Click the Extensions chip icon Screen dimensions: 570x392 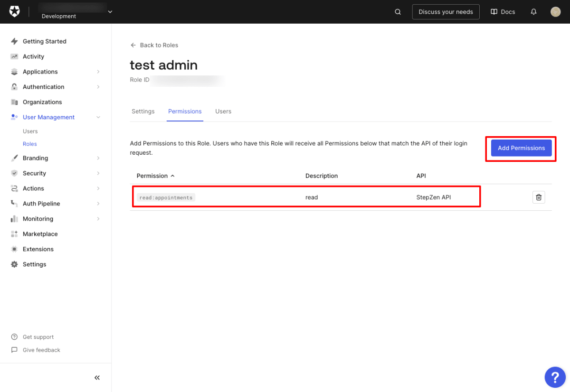pyautogui.click(x=14, y=249)
